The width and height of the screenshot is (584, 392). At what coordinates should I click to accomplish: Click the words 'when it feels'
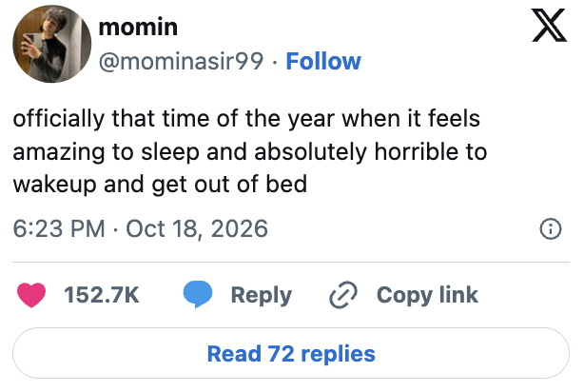pos(411,119)
